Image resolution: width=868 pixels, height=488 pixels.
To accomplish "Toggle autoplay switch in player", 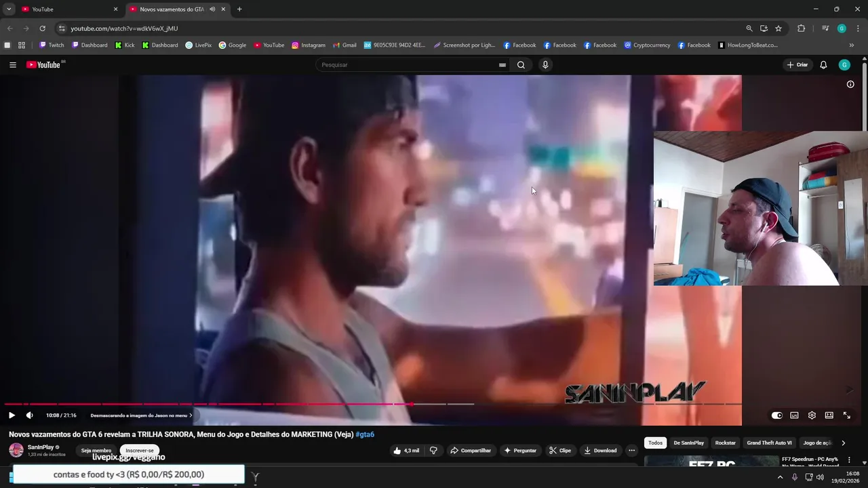I will point(777,415).
